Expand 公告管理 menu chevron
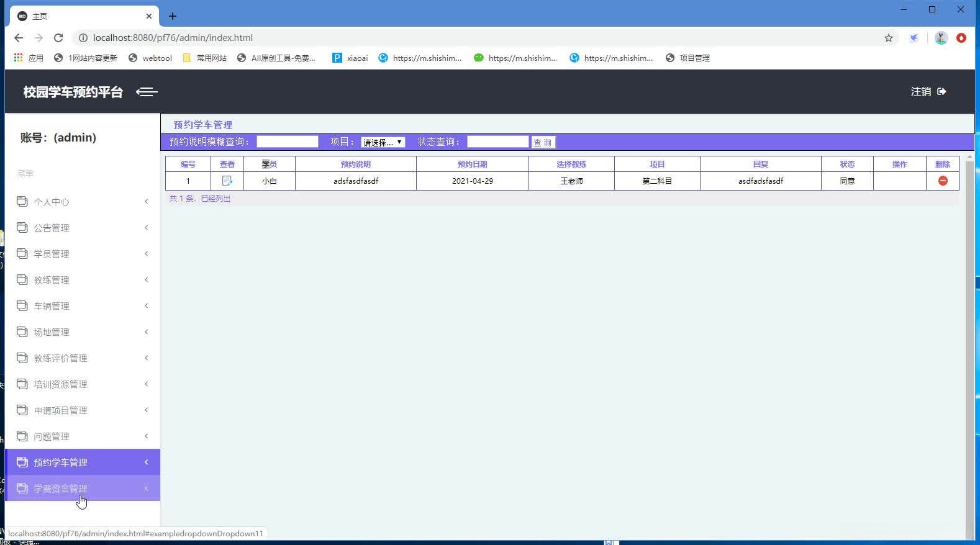Viewport: 980px width, 545px height. (x=147, y=227)
